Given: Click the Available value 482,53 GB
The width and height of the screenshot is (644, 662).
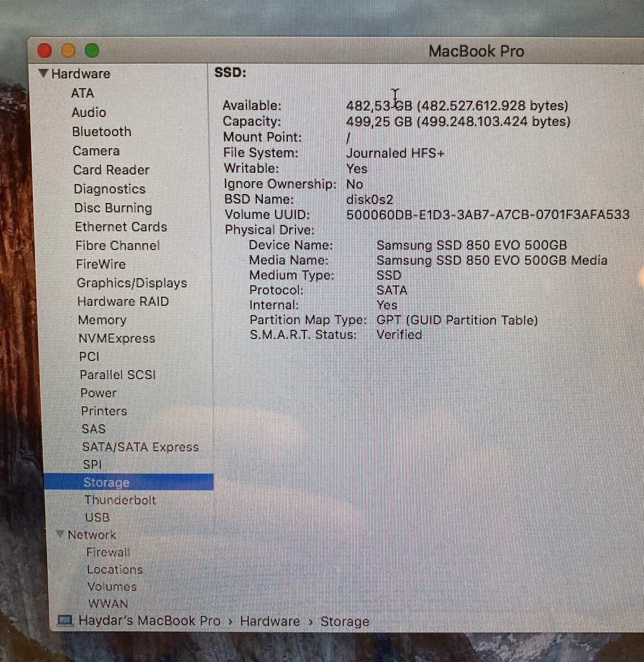Looking at the screenshot, I should [379, 105].
